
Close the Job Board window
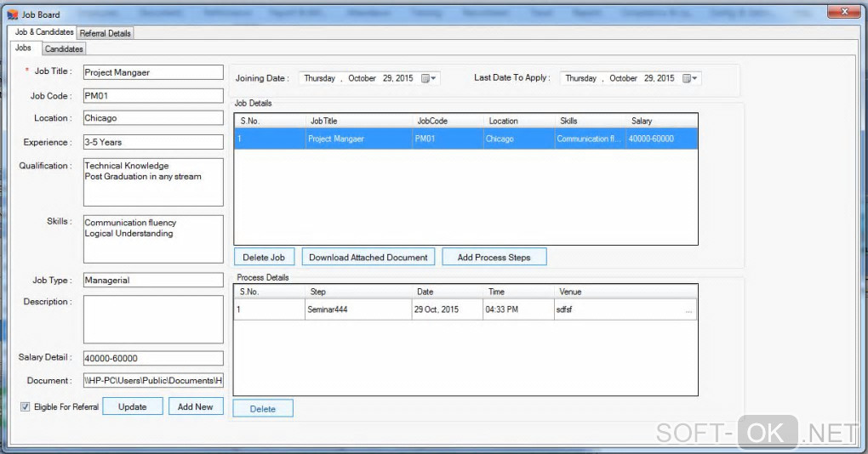[x=842, y=12]
